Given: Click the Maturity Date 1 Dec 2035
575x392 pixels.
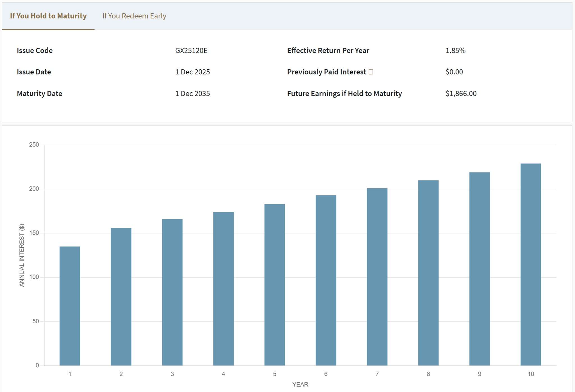Looking at the screenshot, I should click(x=193, y=93).
